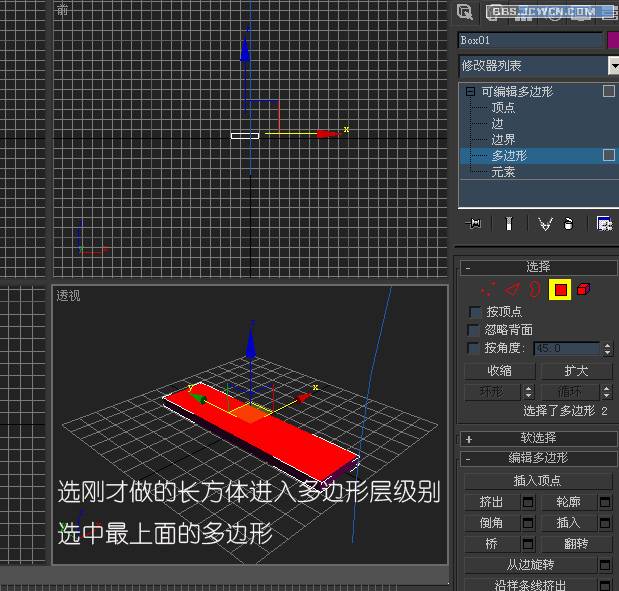
Task: Open the 透视 viewport label menu
Action: tap(68, 295)
